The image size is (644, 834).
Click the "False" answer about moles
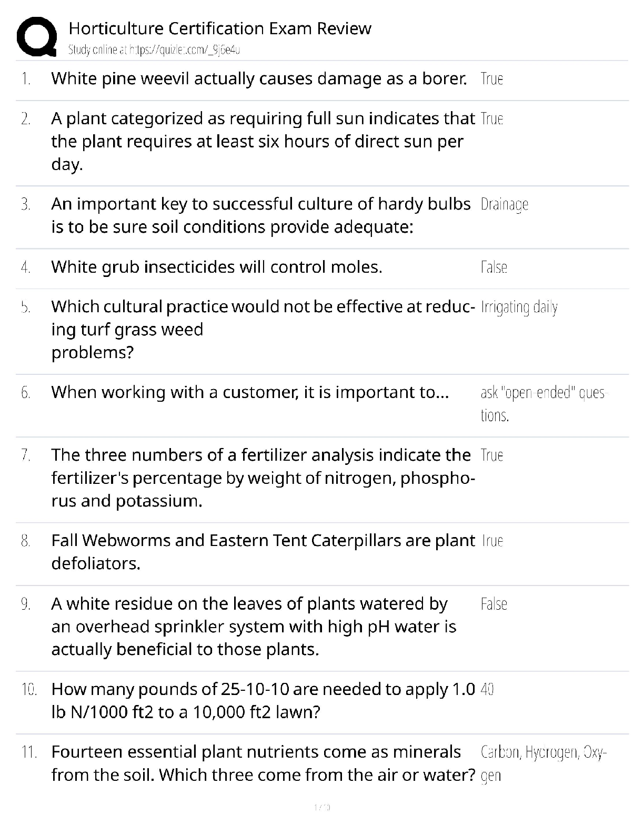pyautogui.click(x=494, y=267)
